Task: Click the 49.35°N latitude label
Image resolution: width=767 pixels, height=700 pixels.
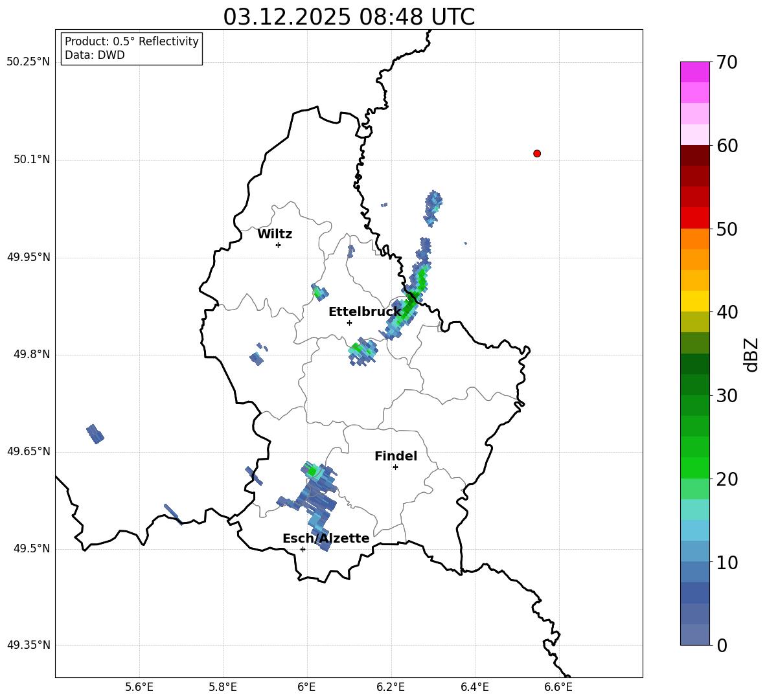Action: point(29,645)
